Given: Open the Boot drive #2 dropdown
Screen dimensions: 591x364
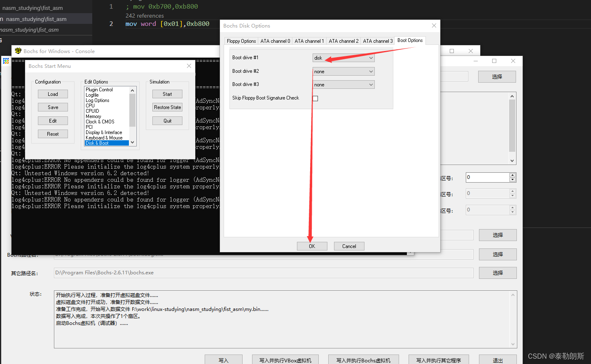Looking at the screenshot, I should click(343, 72).
